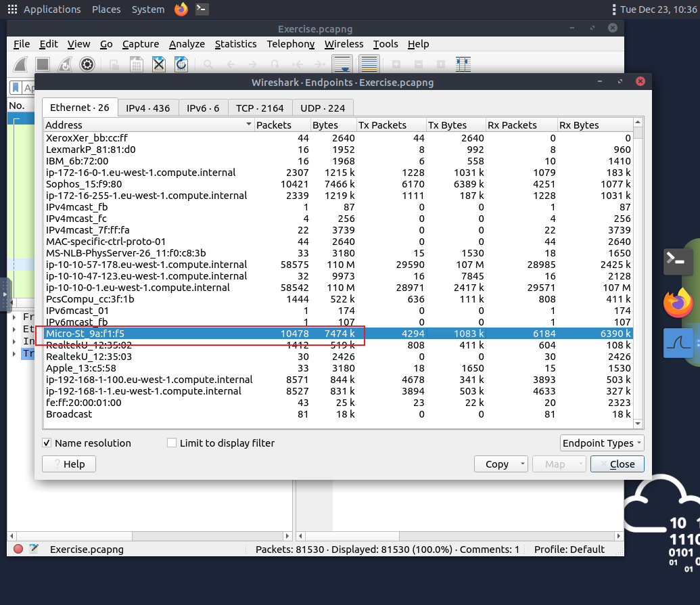Go to previous packet arrow icon
The width and height of the screenshot is (700, 605).
tap(231, 64)
